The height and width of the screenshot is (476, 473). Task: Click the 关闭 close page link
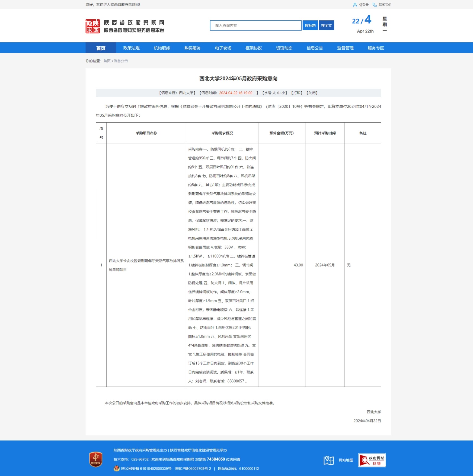tap(312, 93)
